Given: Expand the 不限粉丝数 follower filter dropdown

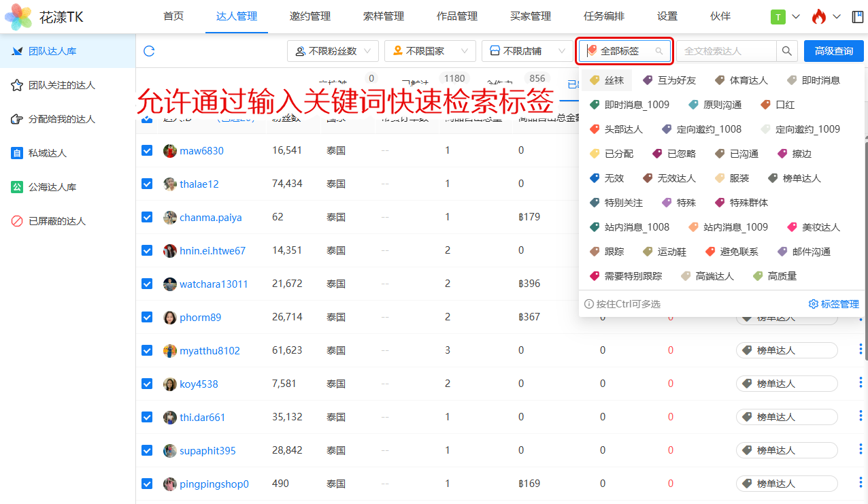Looking at the screenshot, I should coord(333,51).
